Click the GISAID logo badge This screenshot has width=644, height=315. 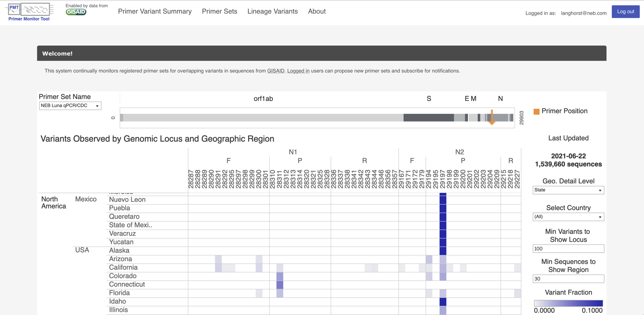(76, 12)
